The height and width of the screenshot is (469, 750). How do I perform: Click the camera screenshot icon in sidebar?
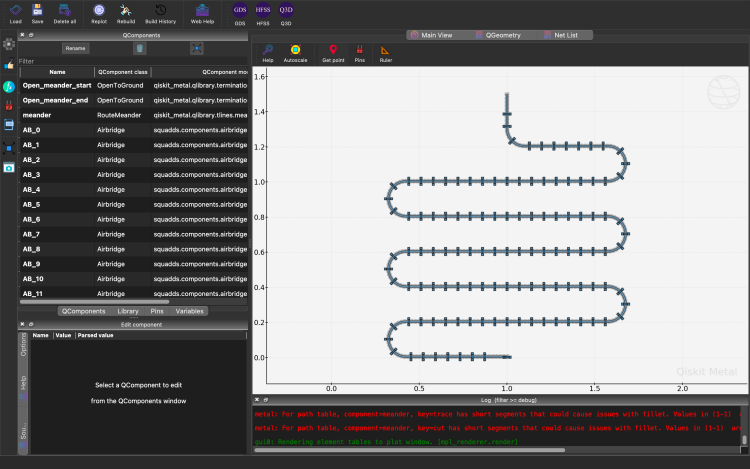9,168
